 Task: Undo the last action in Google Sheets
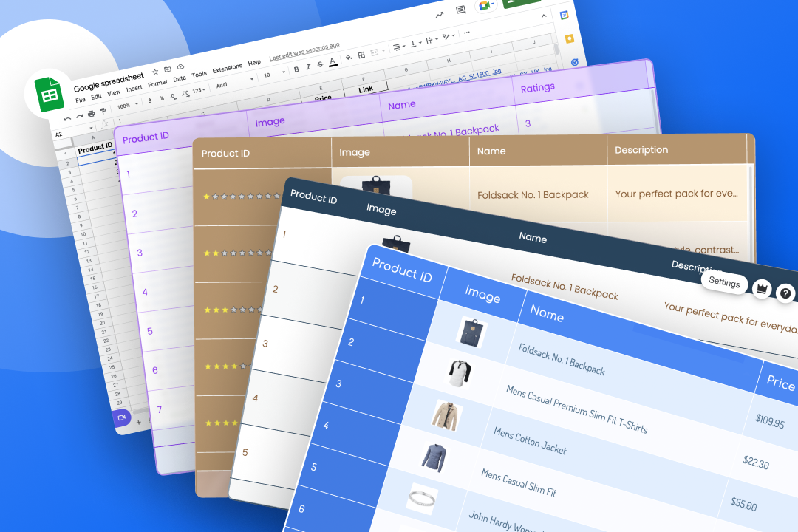[66, 119]
